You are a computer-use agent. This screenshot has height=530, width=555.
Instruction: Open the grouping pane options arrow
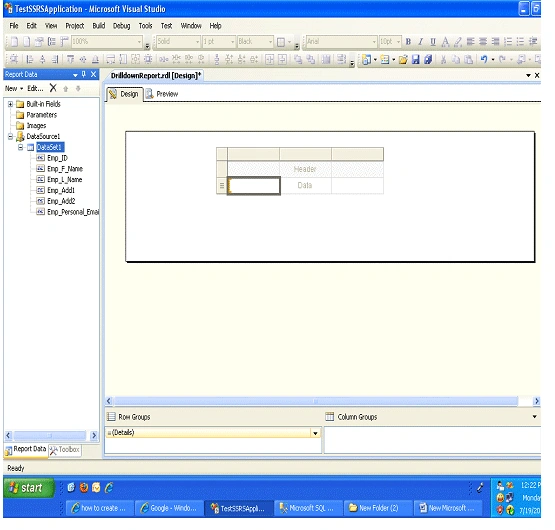(534, 417)
